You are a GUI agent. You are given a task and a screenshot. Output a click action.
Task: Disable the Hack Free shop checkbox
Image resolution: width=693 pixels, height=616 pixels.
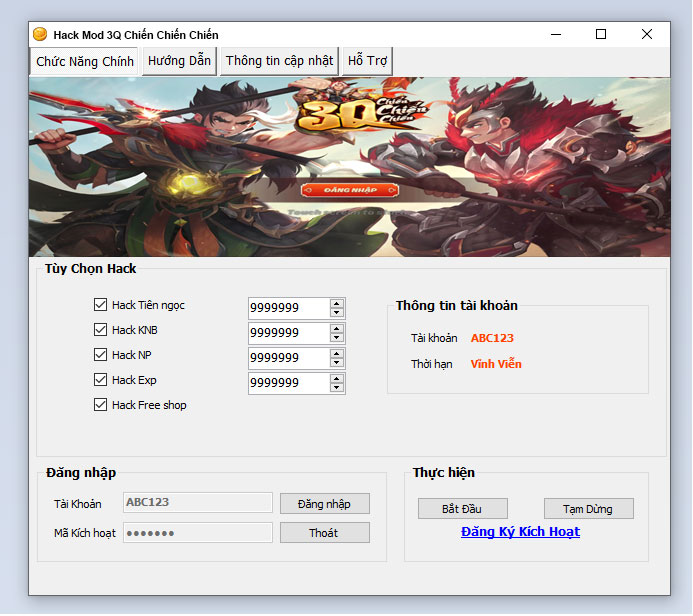tap(100, 405)
